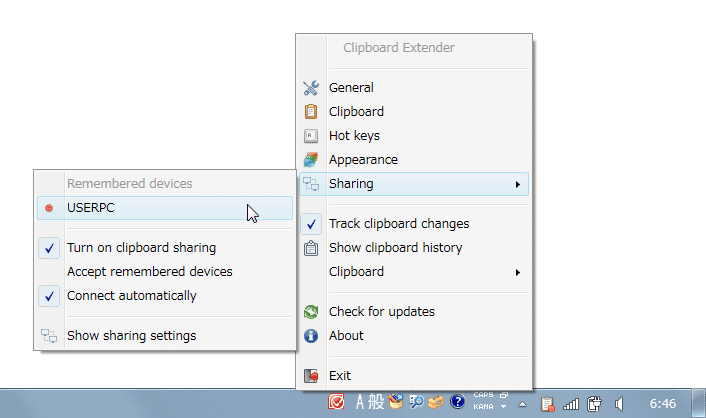Click the network signal bars tray icon
This screenshot has width=706, height=418.
pyautogui.click(x=571, y=404)
